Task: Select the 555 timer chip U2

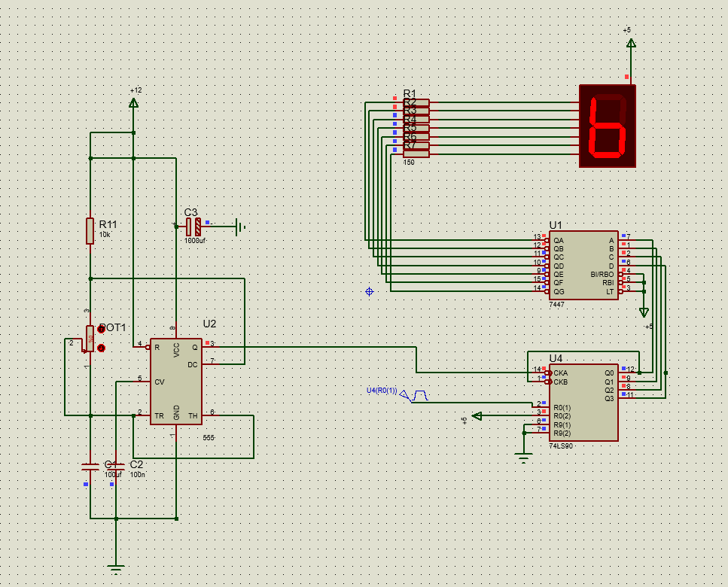Action: tap(176, 382)
